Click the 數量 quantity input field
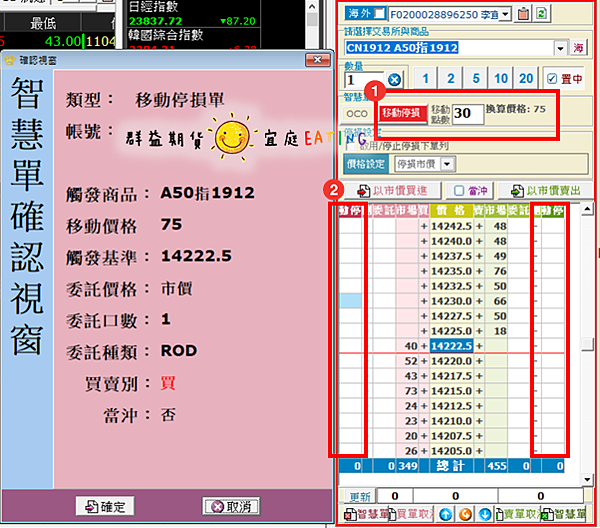Screen dimensions: 600x528 pyautogui.click(x=365, y=80)
